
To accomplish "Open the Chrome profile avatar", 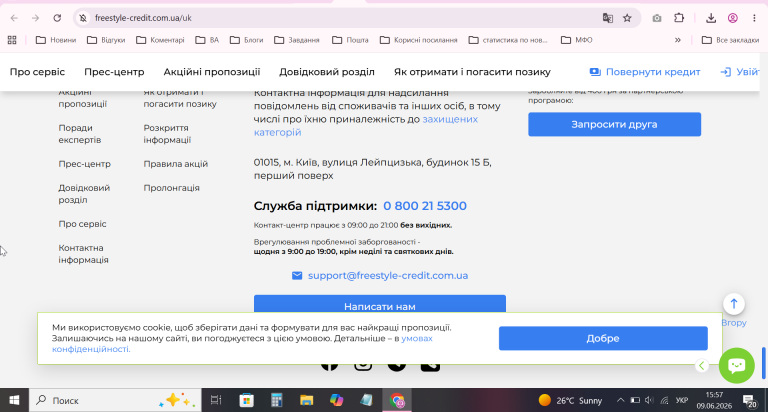I will [733, 18].
